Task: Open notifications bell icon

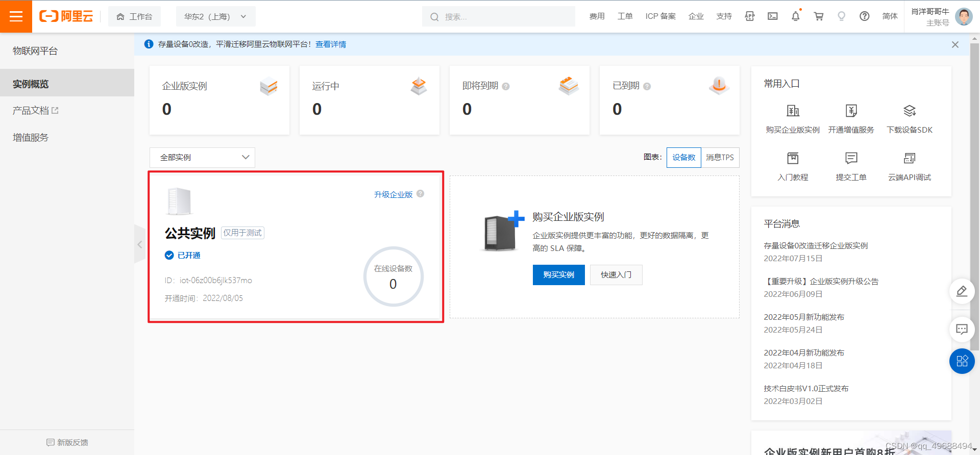Action: point(795,16)
